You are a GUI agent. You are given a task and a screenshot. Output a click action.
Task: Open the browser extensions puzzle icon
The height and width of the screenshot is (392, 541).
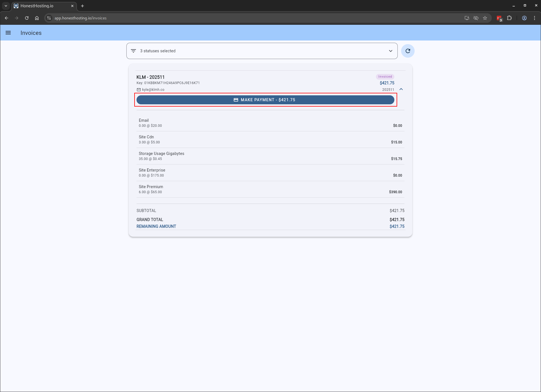509,18
